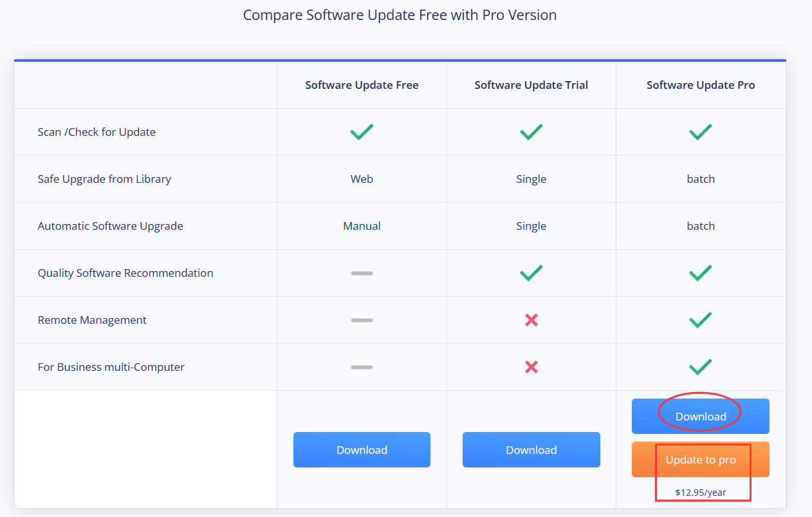This screenshot has height=517, width=812.
Task: Open the Safe Upgrade from Library row label
Action: tap(104, 179)
